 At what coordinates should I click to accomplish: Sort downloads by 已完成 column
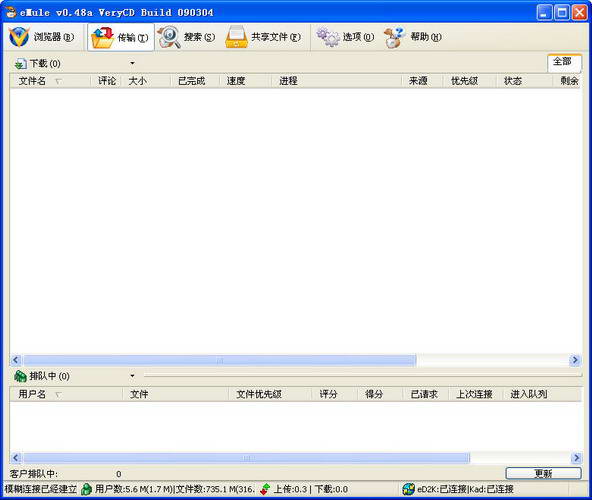194,81
